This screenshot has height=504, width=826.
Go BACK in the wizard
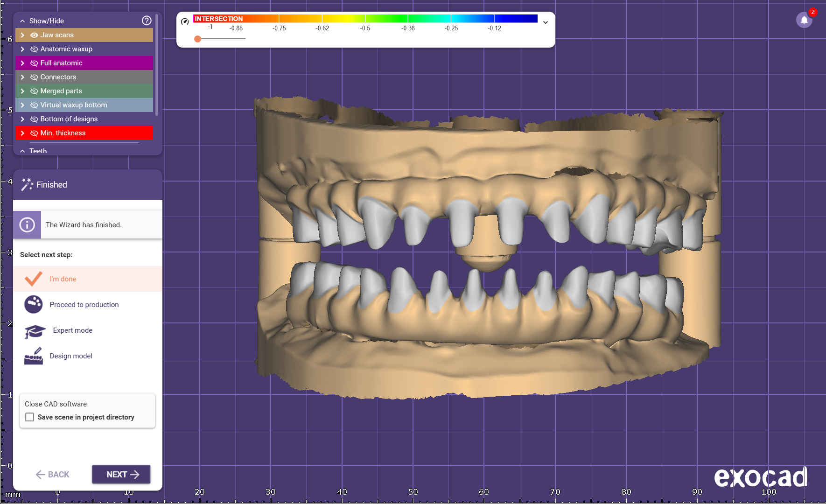coord(52,475)
